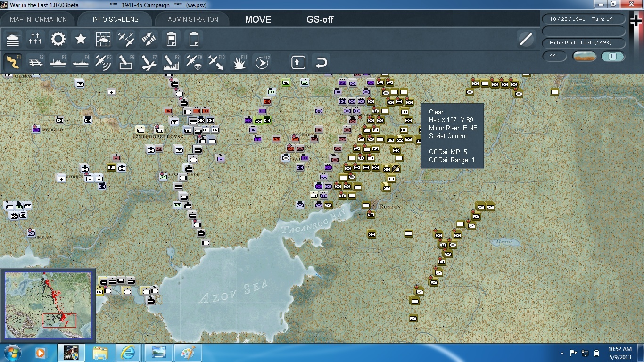Toggle the GS-off ground support setting
Image resolution: width=644 pixels, height=362 pixels.
[x=320, y=19]
